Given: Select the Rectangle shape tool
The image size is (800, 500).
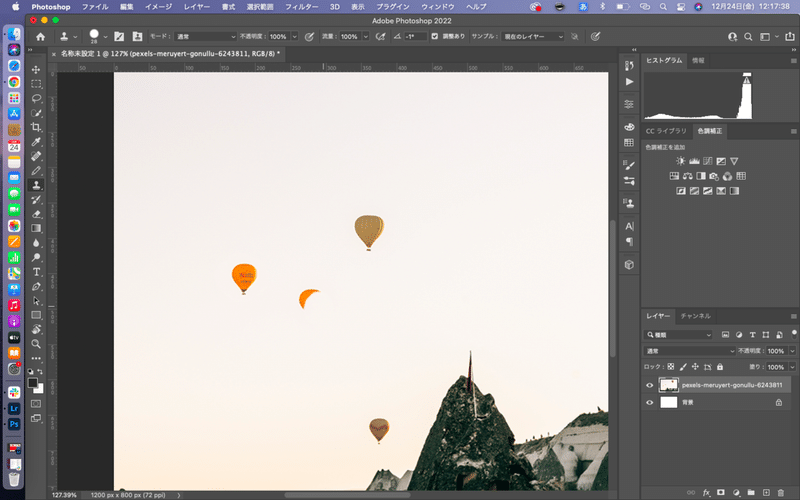Looking at the screenshot, I should (x=36, y=315).
